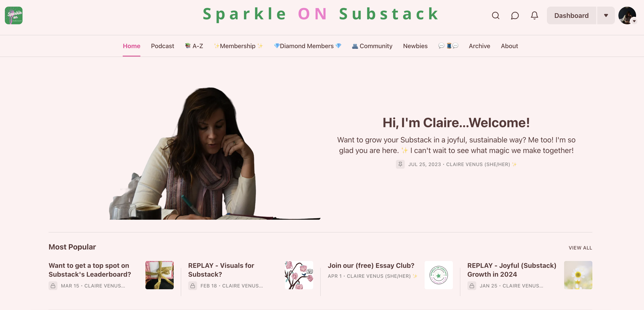
Task: Open the search magnifier icon
Action: pyautogui.click(x=495, y=15)
